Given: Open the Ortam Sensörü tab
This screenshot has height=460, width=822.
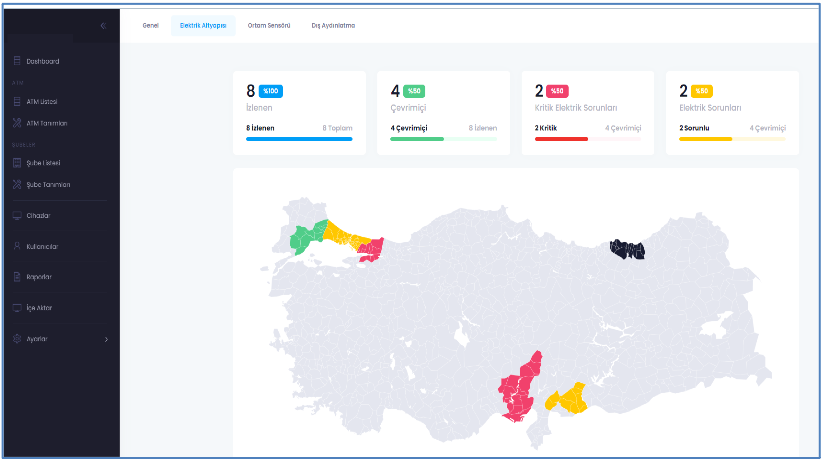Looking at the screenshot, I should (x=268, y=25).
